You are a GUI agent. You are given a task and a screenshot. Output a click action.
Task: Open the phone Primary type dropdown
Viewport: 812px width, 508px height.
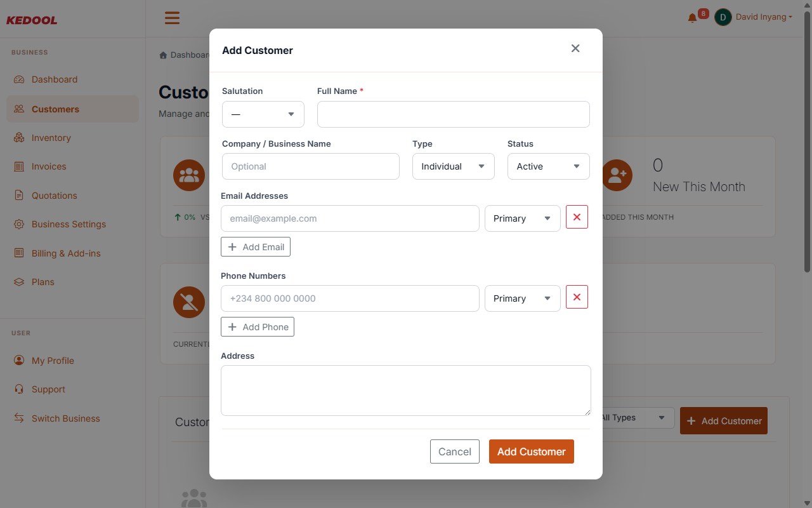tap(523, 298)
